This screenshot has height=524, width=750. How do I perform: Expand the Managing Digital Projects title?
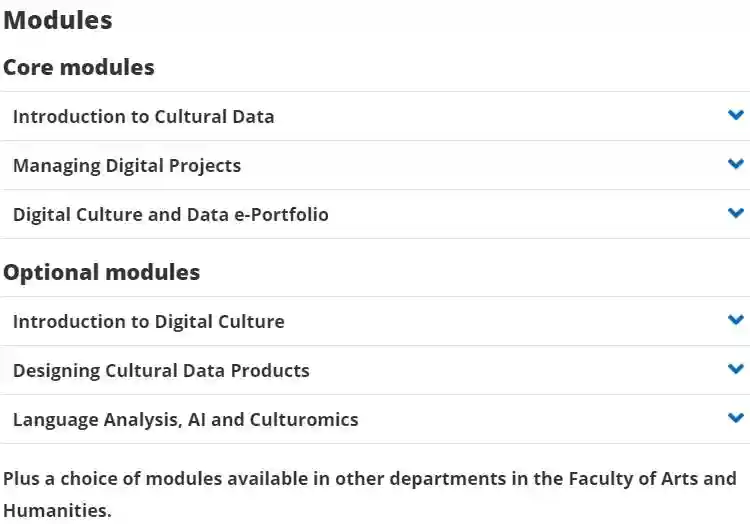(127, 165)
